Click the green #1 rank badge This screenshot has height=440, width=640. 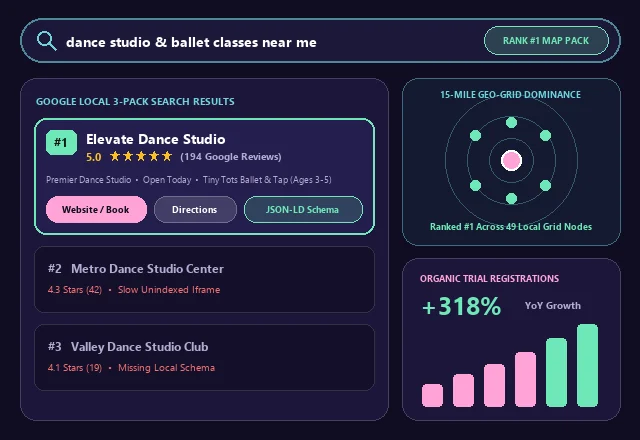coord(61,142)
